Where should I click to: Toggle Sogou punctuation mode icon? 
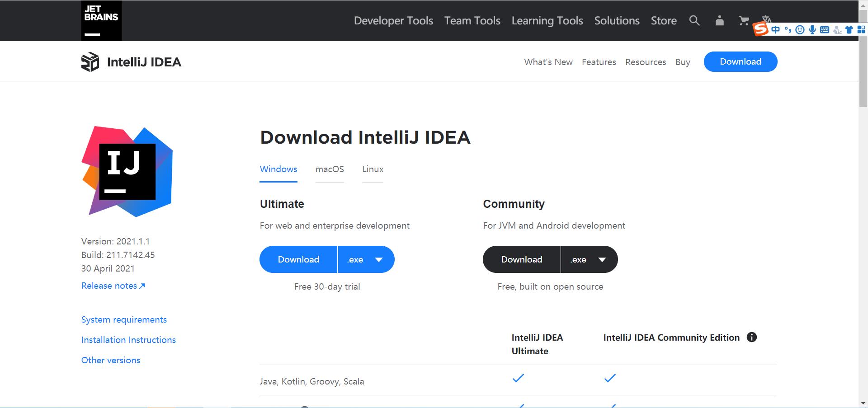[x=788, y=30]
